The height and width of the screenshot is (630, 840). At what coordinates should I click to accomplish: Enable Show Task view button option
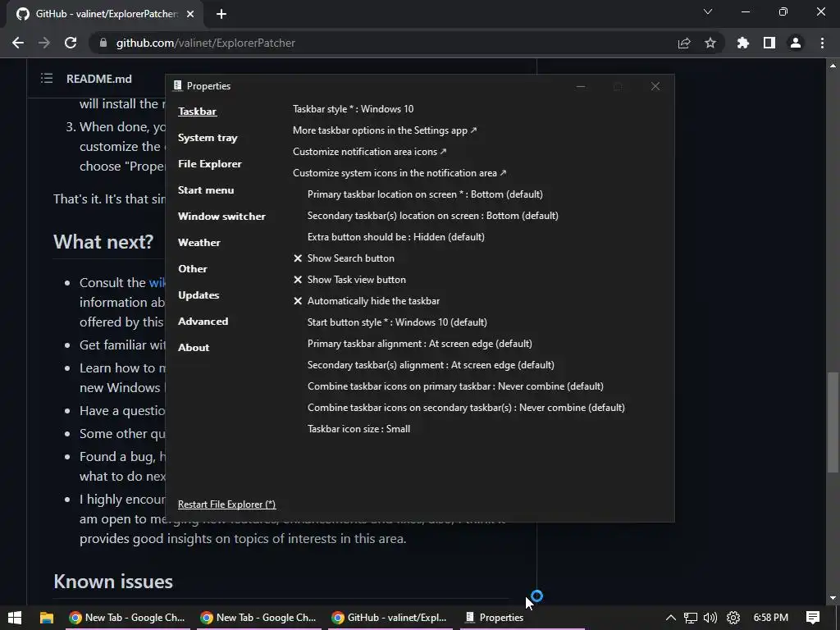[x=349, y=280]
